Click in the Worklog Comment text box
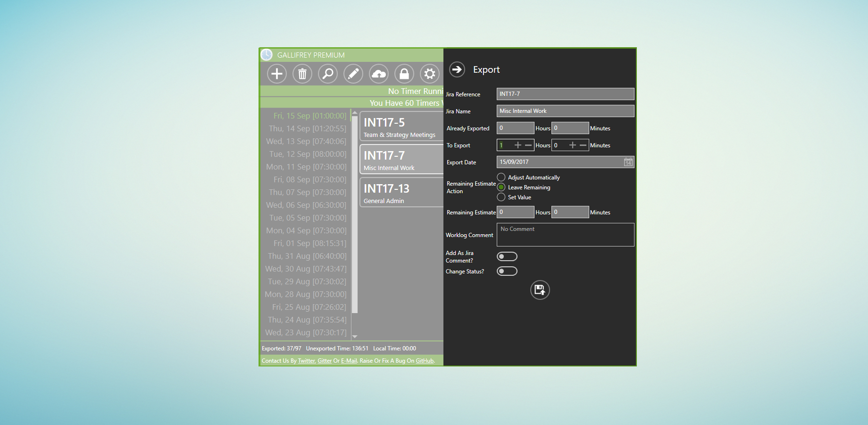The image size is (868, 425). pos(565,235)
